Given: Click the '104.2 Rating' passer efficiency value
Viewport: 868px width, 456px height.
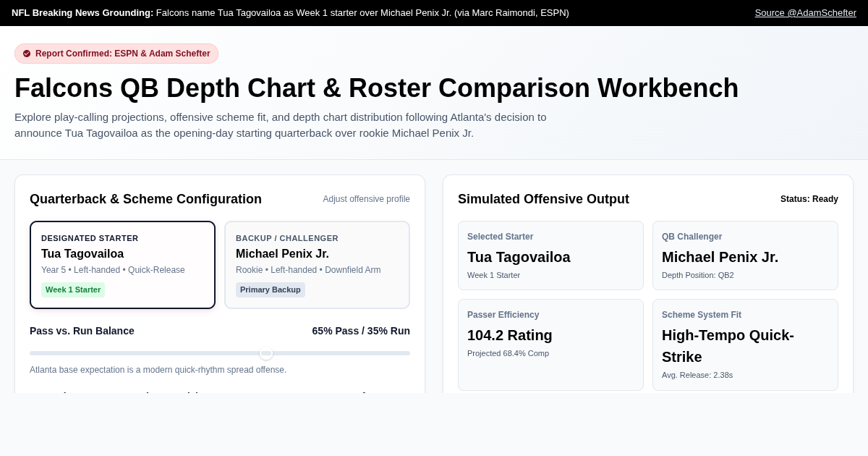Looking at the screenshot, I should 510,335.
